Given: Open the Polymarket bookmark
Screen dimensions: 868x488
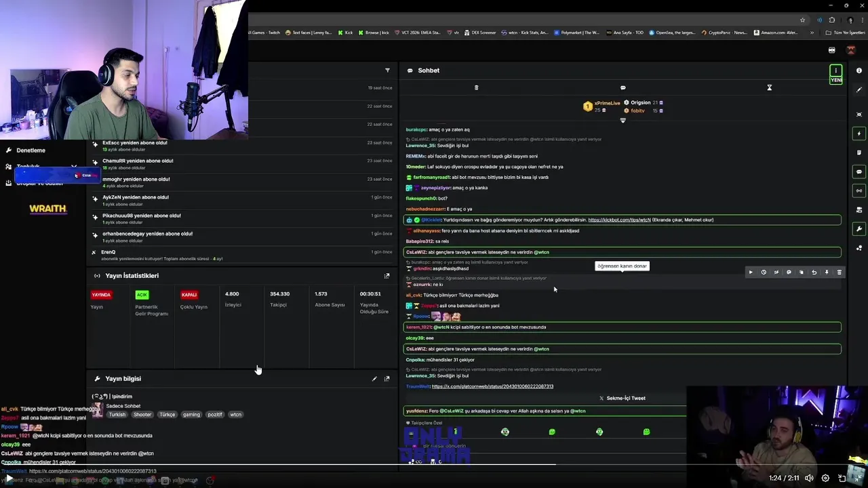Looking at the screenshot, I should 576,33.
